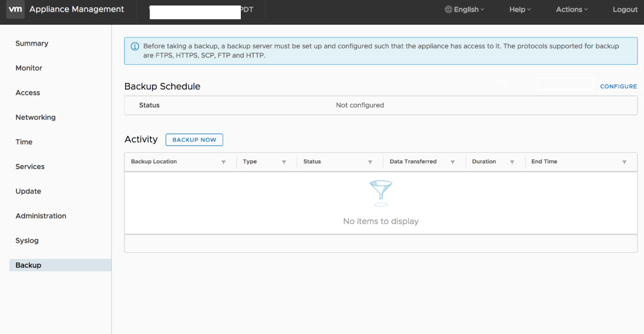Open the Backup Location column filter
Viewport: 644px width, 334px height.
pyautogui.click(x=223, y=162)
